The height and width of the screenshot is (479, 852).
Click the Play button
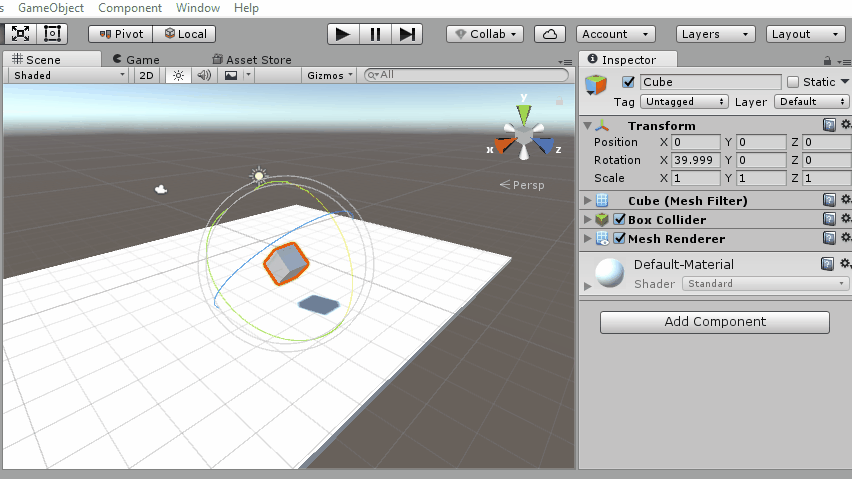[342, 34]
